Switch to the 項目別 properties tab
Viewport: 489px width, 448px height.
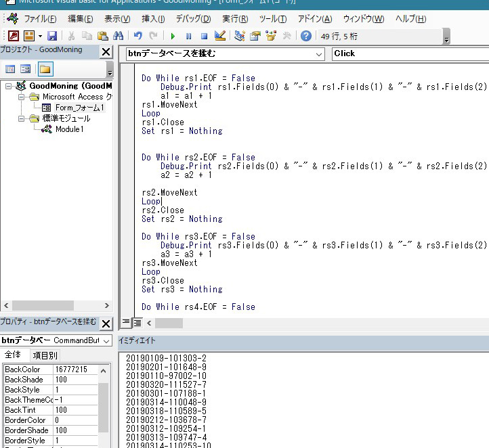pos(45,355)
